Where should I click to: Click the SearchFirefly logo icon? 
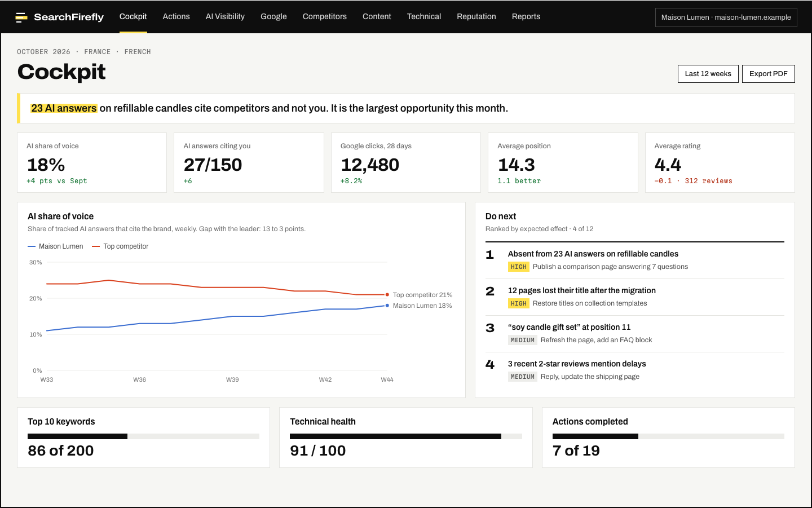[21, 17]
